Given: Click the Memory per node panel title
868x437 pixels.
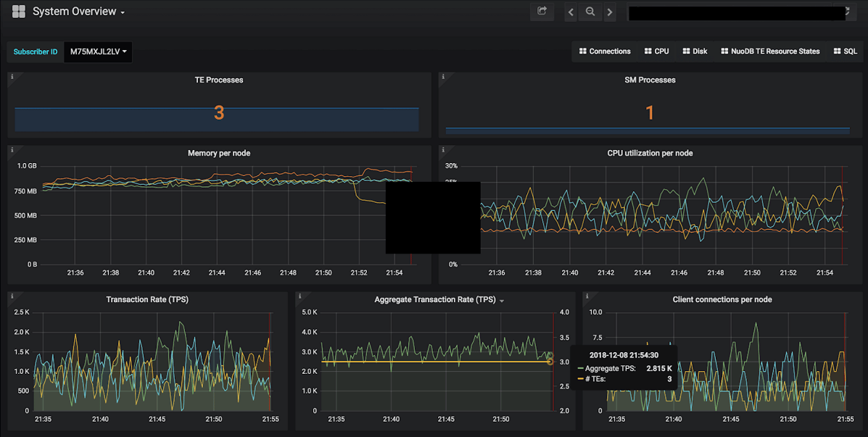Looking at the screenshot, I should (x=218, y=154).
